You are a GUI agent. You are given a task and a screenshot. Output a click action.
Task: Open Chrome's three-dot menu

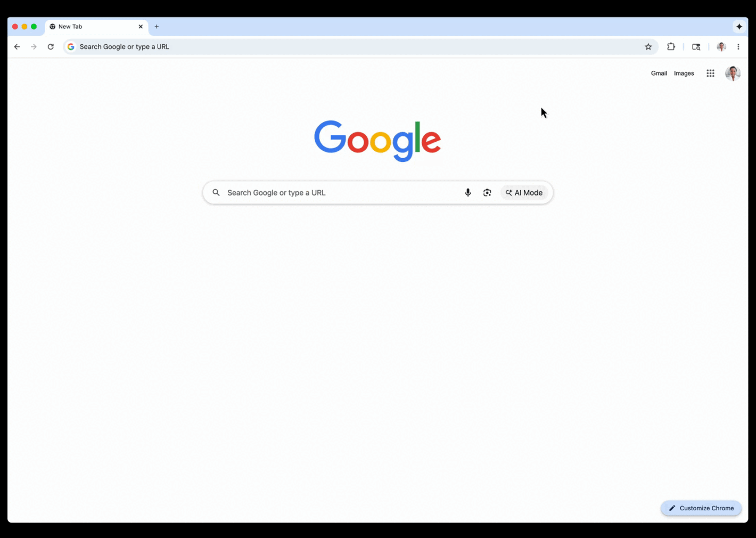pos(738,47)
